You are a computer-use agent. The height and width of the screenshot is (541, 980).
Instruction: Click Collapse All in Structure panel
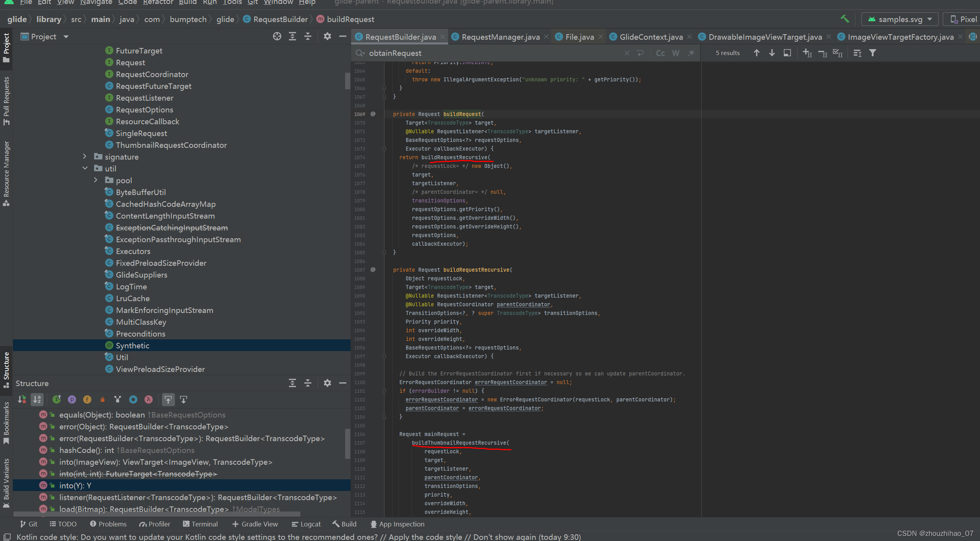tap(308, 383)
